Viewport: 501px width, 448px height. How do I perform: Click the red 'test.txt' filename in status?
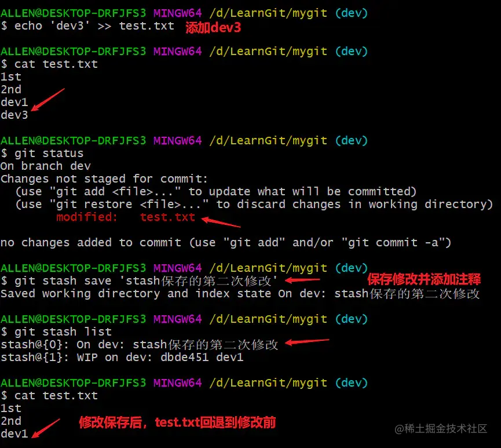[x=167, y=217]
